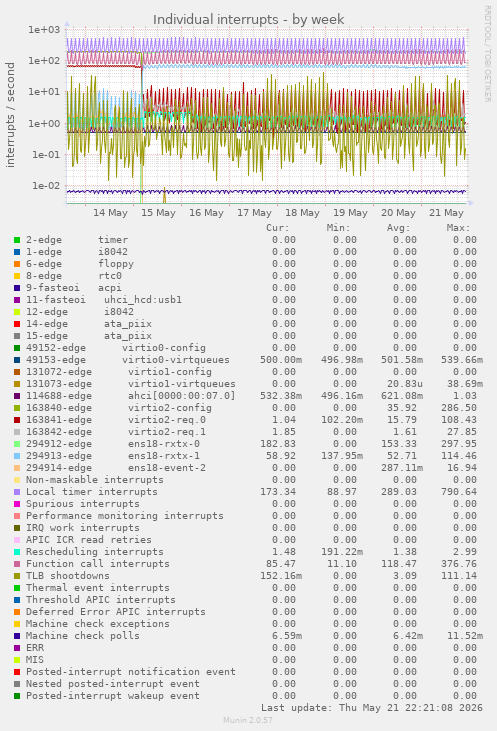
Task: Click the Munin 2.0.57 footer text
Action: 248,720
